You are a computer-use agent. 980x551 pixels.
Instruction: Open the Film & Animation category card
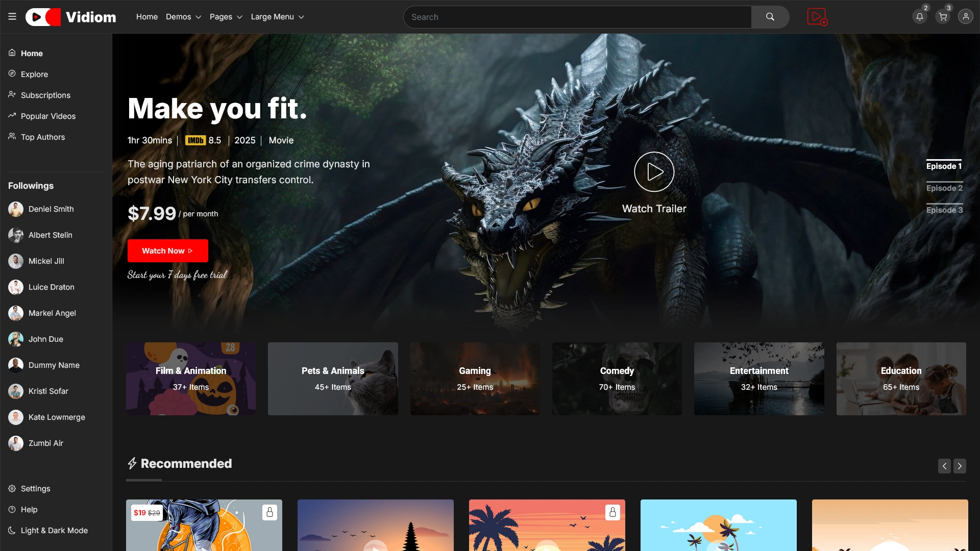coord(191,379)
